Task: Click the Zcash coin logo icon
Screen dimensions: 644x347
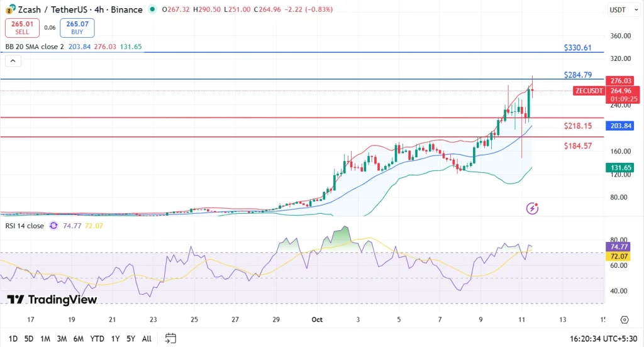Action: pos(9,9)
